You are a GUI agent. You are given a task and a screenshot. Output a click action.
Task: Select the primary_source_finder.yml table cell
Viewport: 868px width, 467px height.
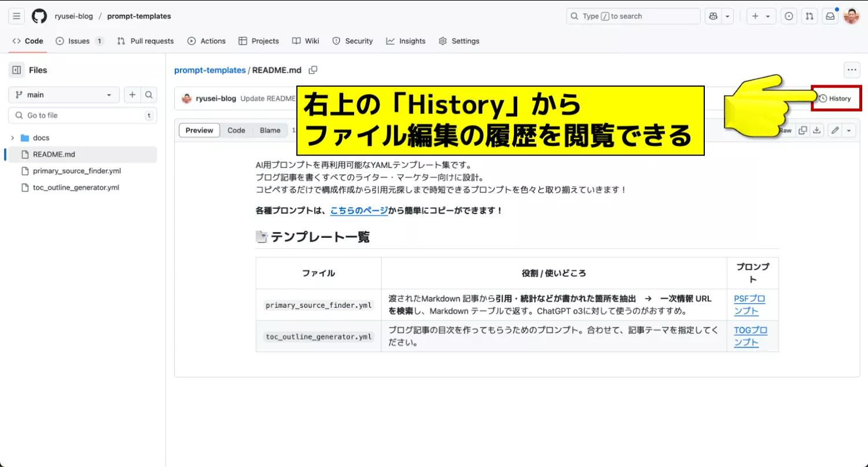[318, 305]
